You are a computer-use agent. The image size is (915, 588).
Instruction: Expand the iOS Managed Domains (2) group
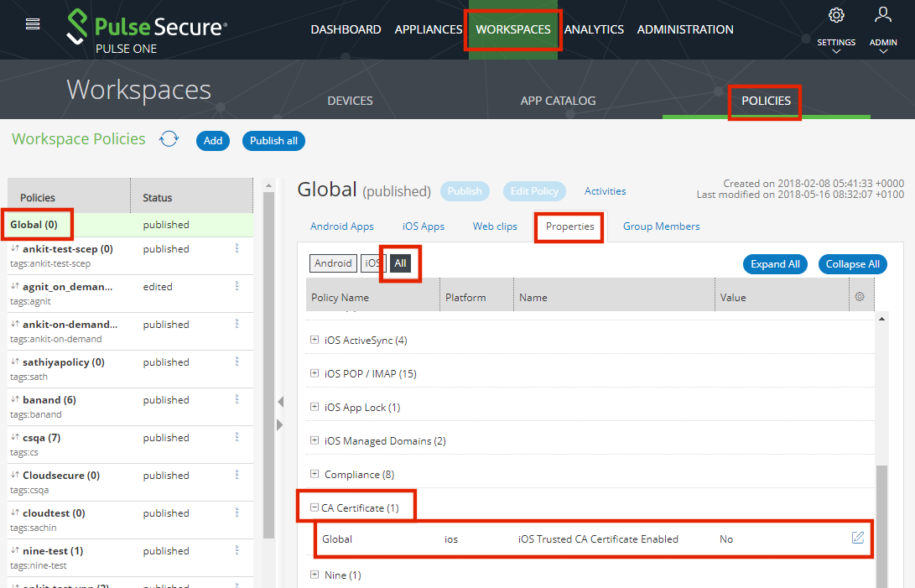[x=315, y=440]
